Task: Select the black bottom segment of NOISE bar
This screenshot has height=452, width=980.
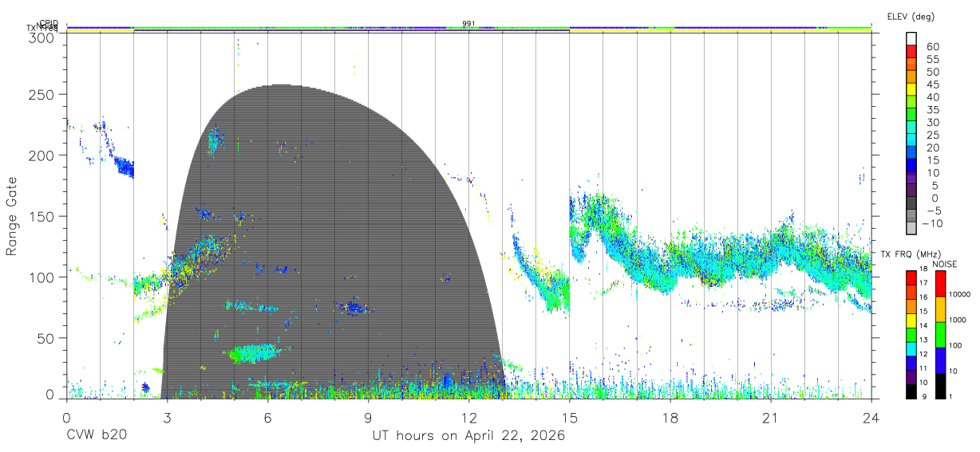Action: click(x=939, y=386)
